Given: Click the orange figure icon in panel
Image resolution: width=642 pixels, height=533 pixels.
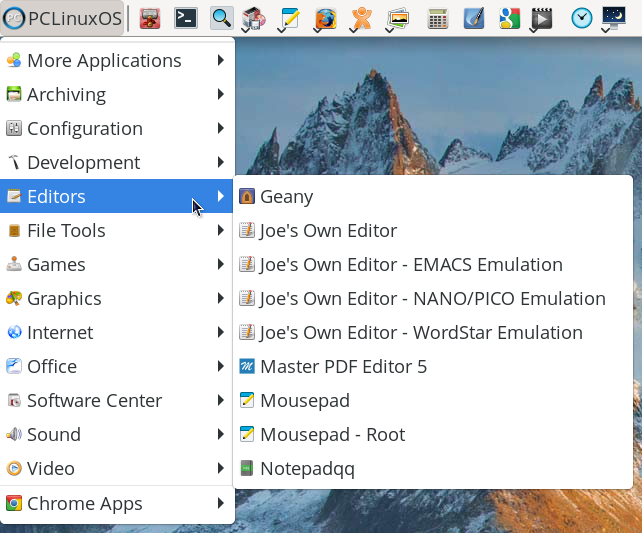Looking at the screenshot, I should pos(362,18).
